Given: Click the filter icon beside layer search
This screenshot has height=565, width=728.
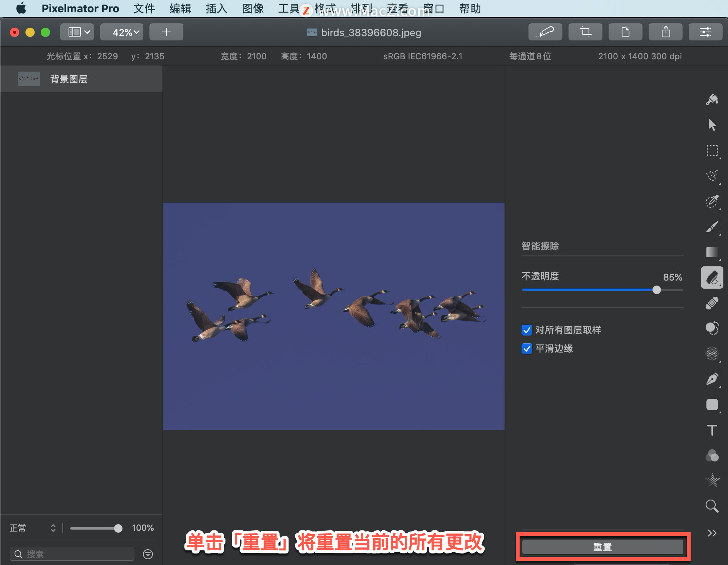Looking at the screenshot, I should click(148, 554).
